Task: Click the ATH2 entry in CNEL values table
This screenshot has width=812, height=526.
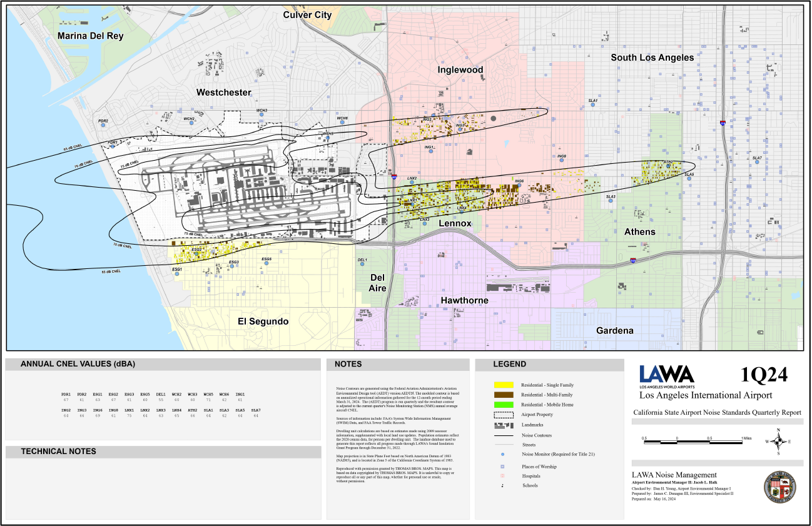Action: coord(193,410)
